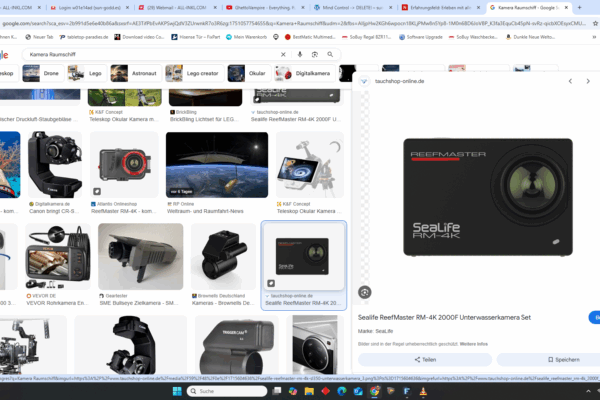Share the image with the Teilen button
Screen dimensions: 600x400
(x=425, y=359)
